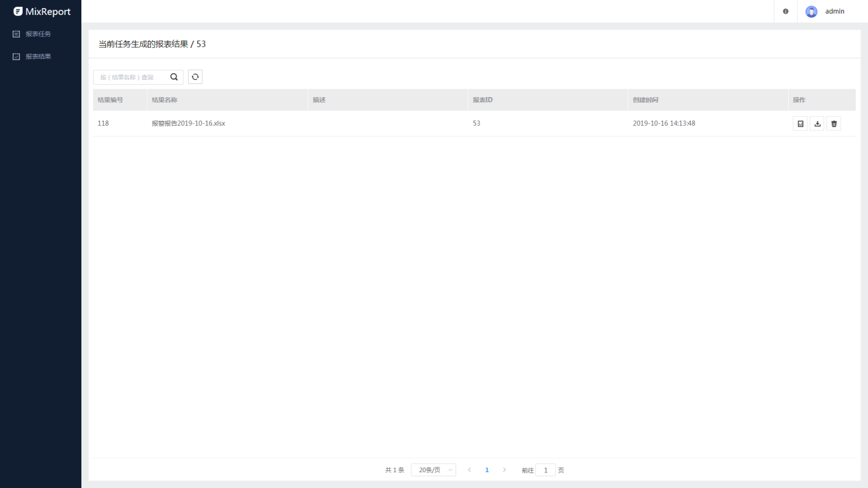The image size is (868, 488).
Task: Download the 报警报告2019-10-16.xlsx report
Action: tap(817, 124)
